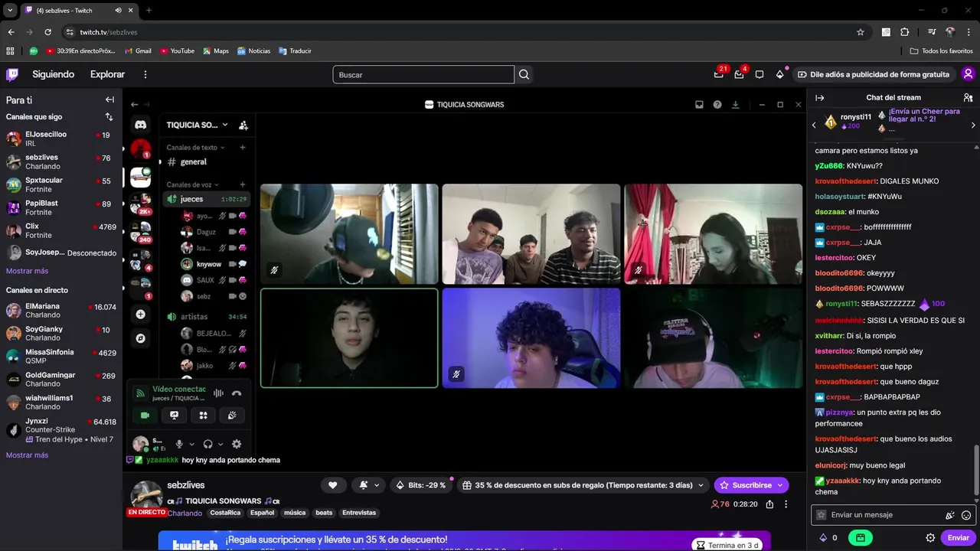Image resolution: width=980 pixels, height=551 pixels.
Task: Collapse the stream chat panel
Action: (820, 98)
